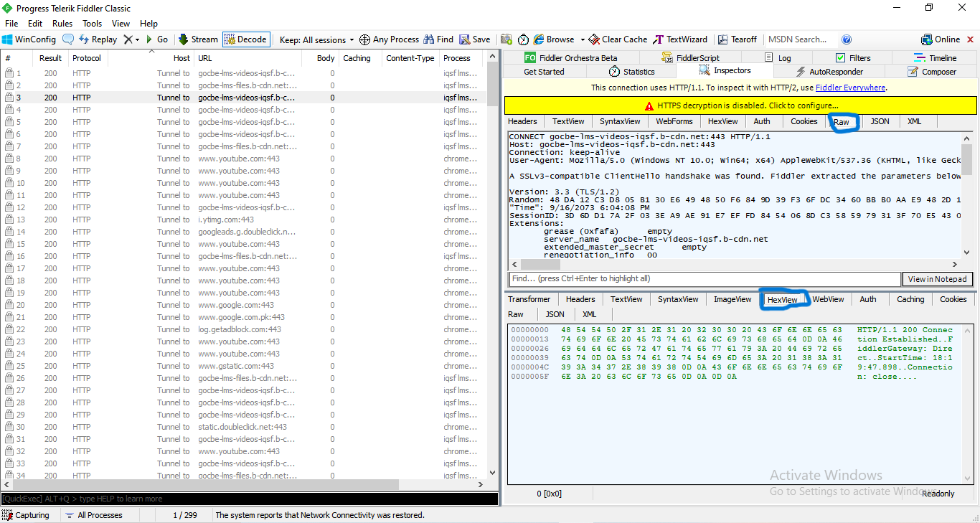The image size is (980, 523).
Task: Click the camera screenshot icon
Action: pos(507,39)
